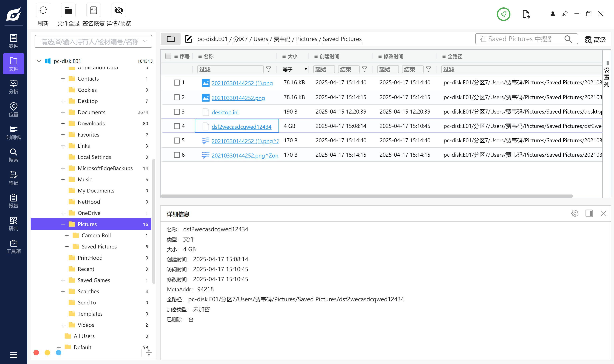Screen dimensions: 614x364
Task: Open file 20210330144252 (1).png link
Action: [242, 83]
